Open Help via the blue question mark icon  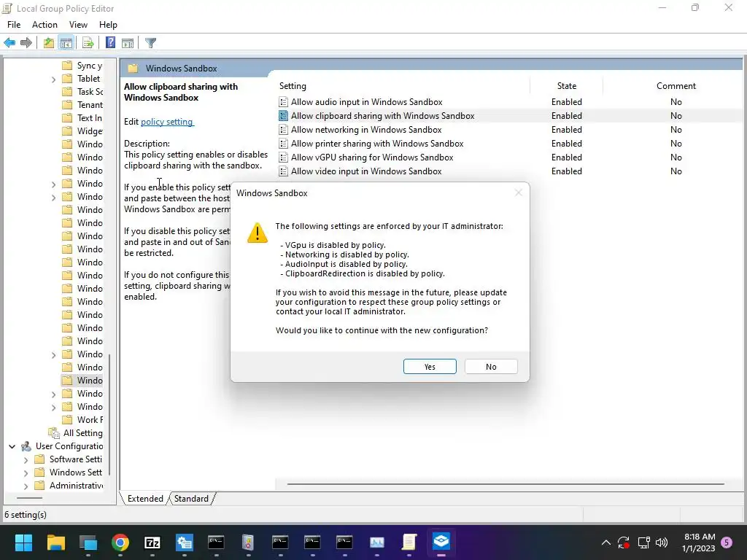pos(110,42)
